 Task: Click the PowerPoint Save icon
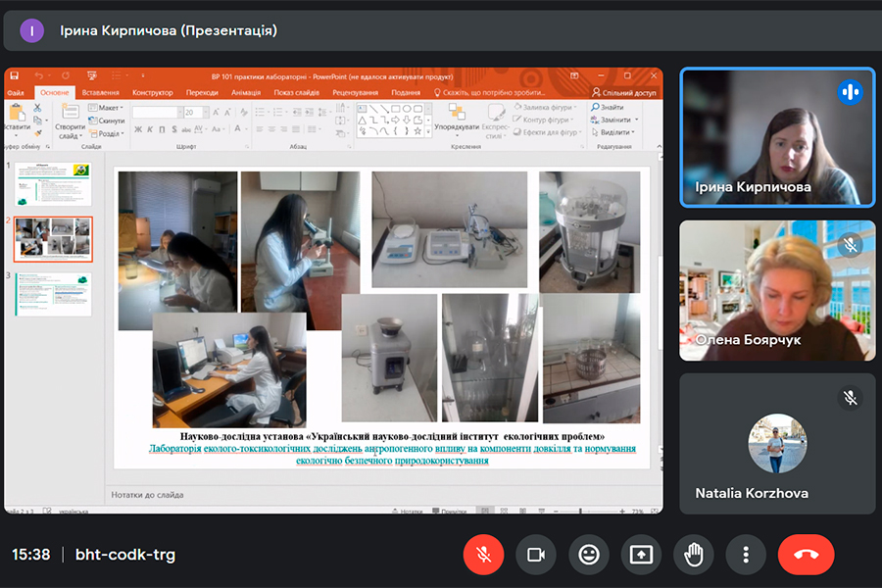pyautogui.click(x=15, y=75)
